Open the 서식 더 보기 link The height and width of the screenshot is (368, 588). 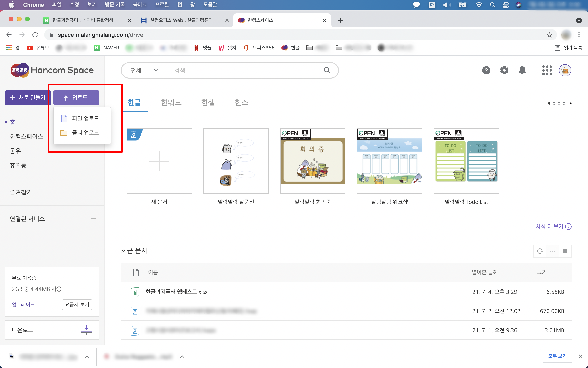pos(553,226)
